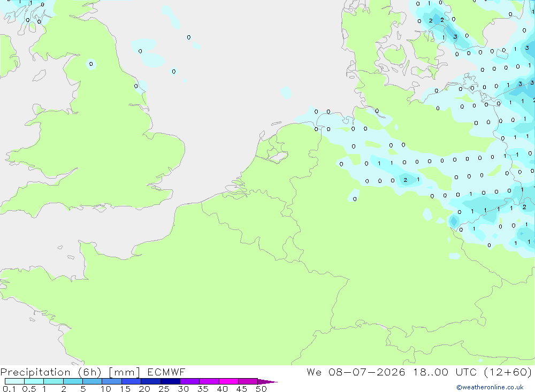The height and width of the screenshot is (392, 535).
Task: Click the legend scale label '45'
Action: (x=242, y=389)
